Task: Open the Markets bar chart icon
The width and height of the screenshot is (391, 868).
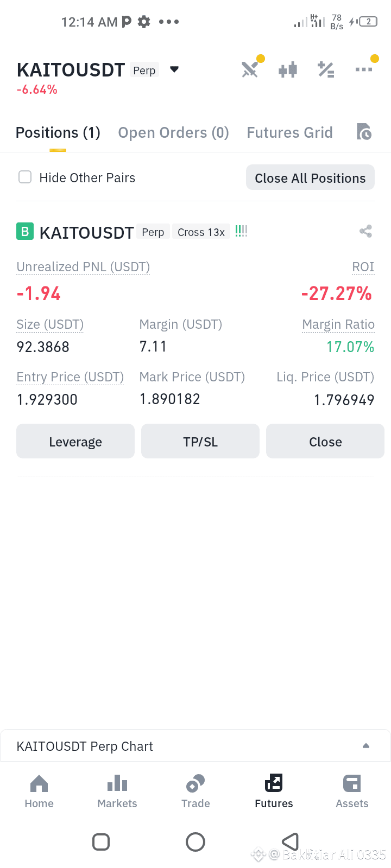Action: click(x=117, y=783)
